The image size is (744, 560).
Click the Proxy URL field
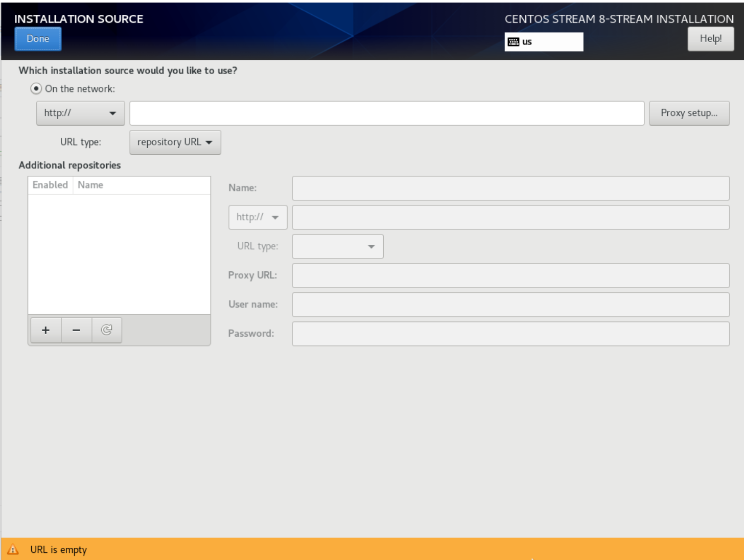(x=510, y=275)
